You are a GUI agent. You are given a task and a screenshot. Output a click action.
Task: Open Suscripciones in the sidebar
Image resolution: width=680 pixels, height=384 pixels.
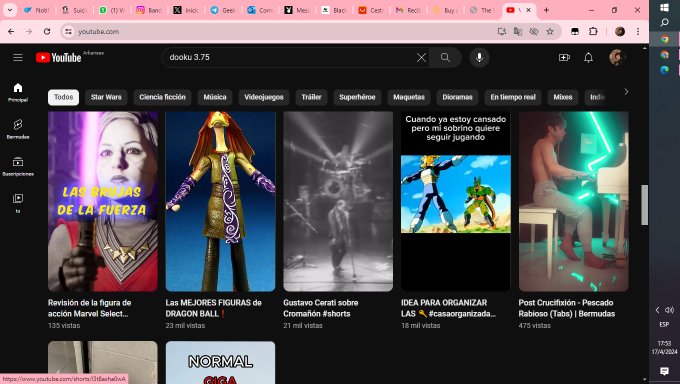click(18, 166)
